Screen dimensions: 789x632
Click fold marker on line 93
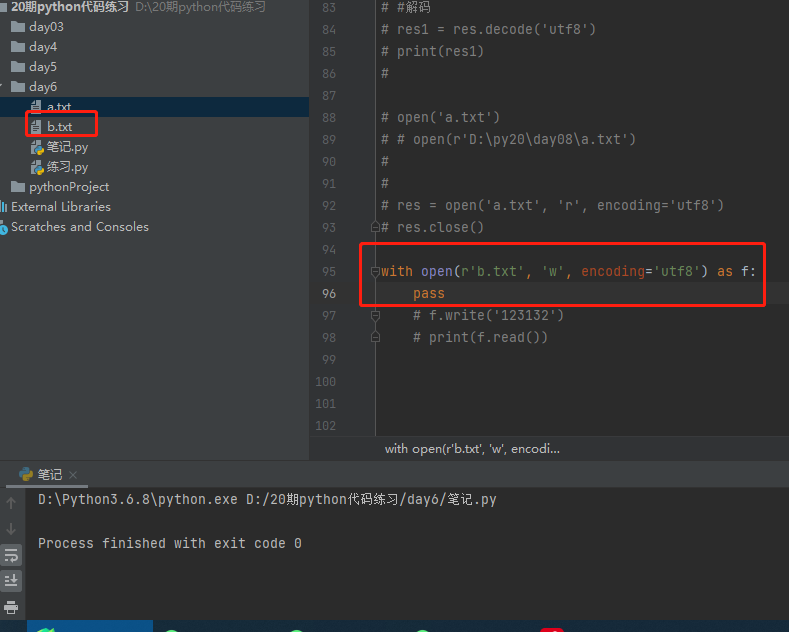click(x=375, y=227)
